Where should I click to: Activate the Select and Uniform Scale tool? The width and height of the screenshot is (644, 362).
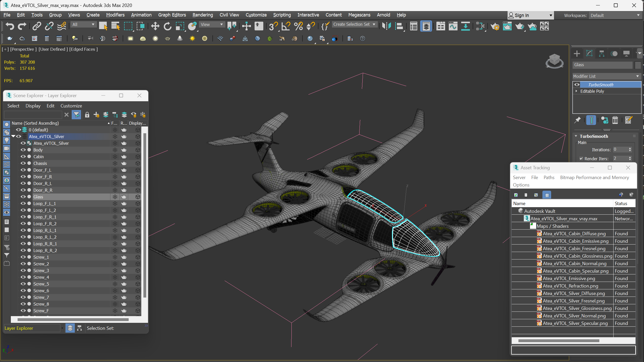pos(180,26)
